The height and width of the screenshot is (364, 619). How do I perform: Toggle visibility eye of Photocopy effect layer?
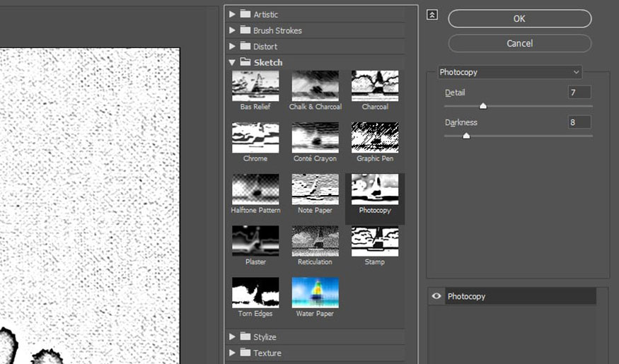436,296
